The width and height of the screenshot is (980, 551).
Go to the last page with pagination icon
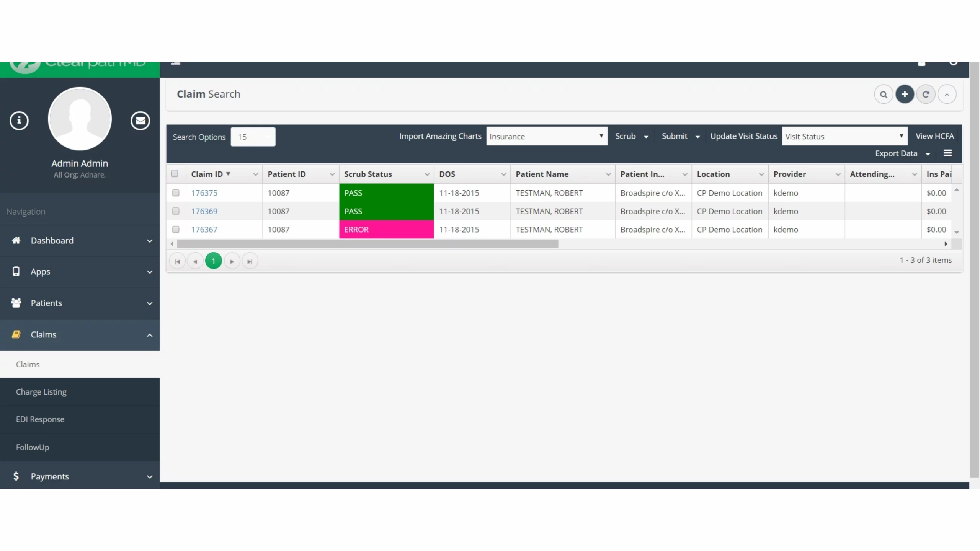click(250, 261)
